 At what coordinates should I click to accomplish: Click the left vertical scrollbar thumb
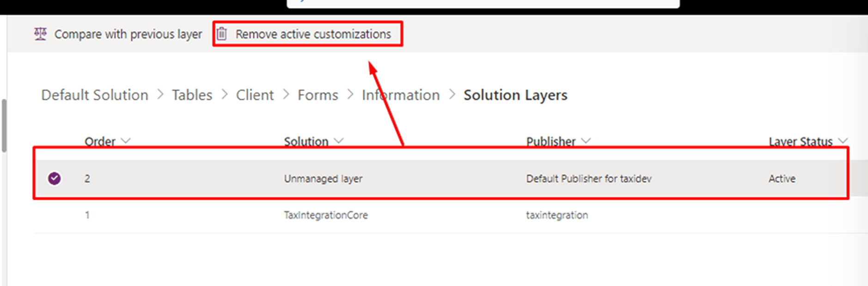pyautogui.click(x=4, y=125)
